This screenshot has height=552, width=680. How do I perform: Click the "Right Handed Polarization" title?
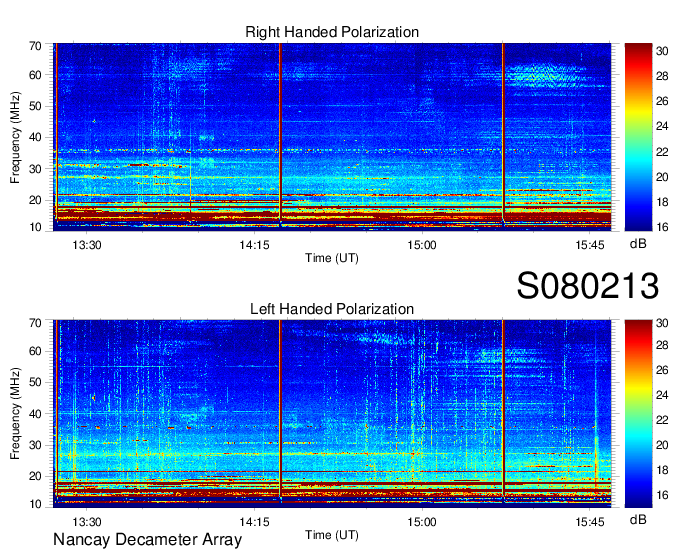click(x=332, y=32)
